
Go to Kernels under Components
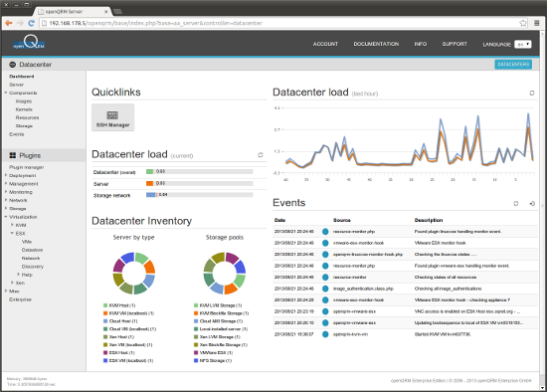click(x=24, y=109)
